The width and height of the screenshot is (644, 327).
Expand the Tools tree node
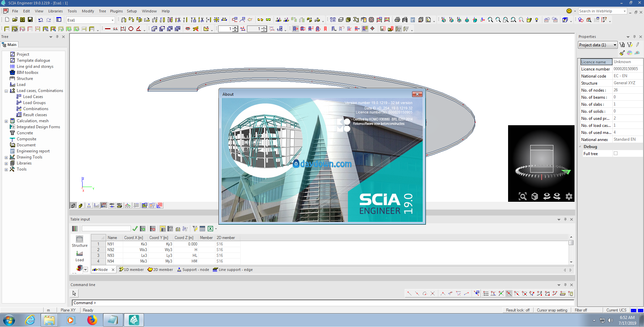click(6, 170)
